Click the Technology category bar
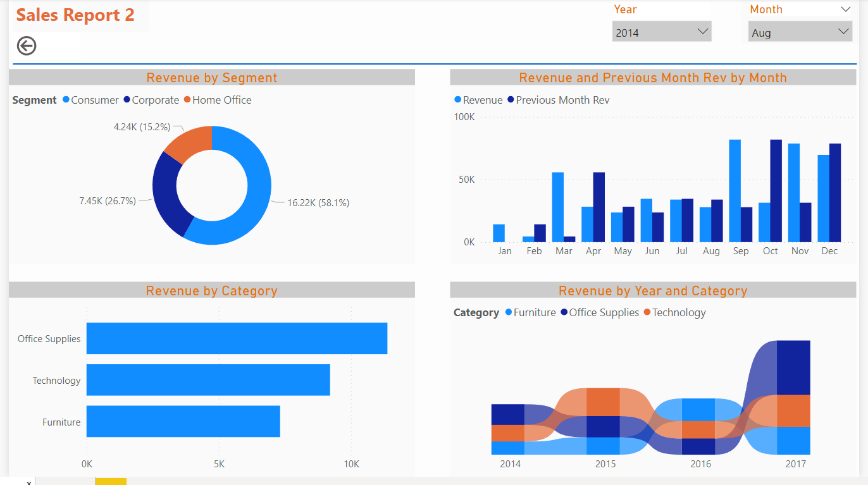Image resolution: width=868 pixels, height=485 pixels. point(208,380)
